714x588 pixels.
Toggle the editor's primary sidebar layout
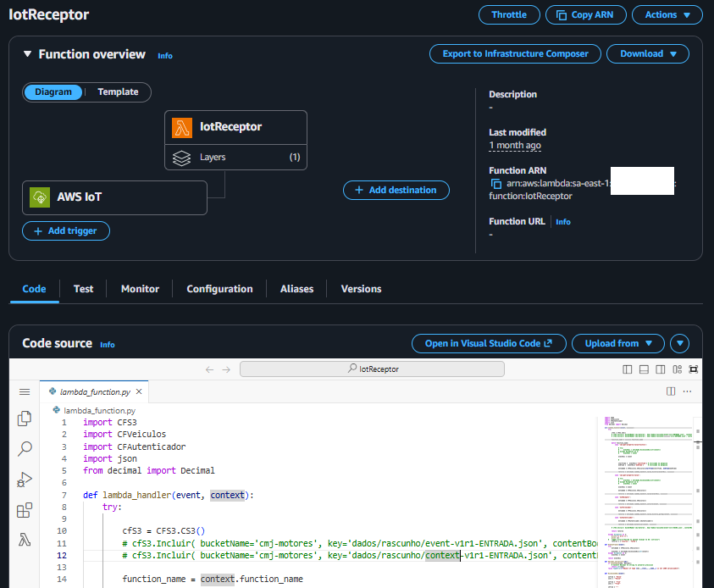click(628, 369)
